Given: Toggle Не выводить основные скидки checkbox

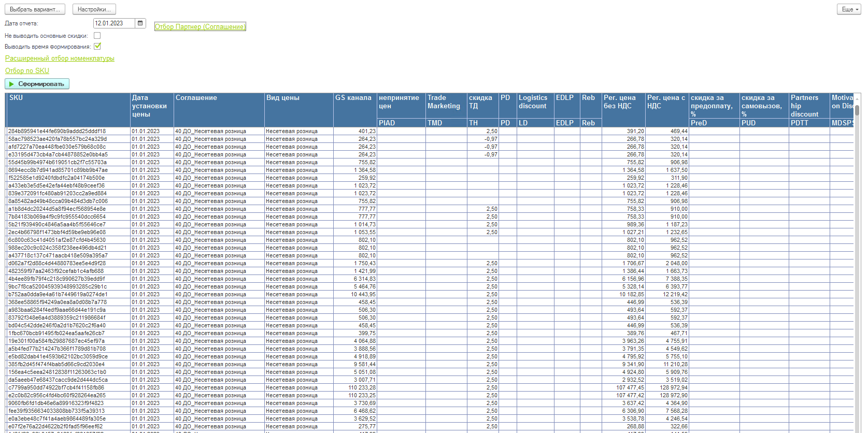Looking at the screenshot, I should tap(97, 36).
